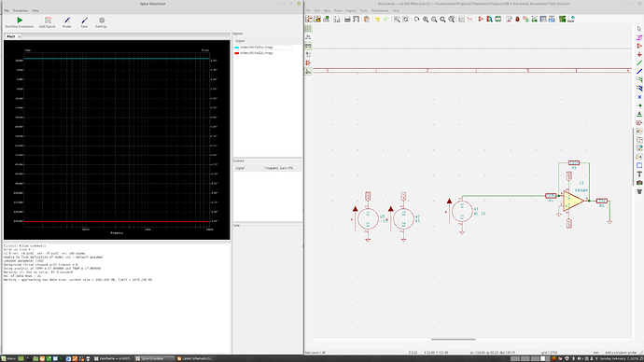The width and height of the screenshot is (644, 362).
Task: Open the Eeschema Place menu
Action: click(x=338, y=10)
